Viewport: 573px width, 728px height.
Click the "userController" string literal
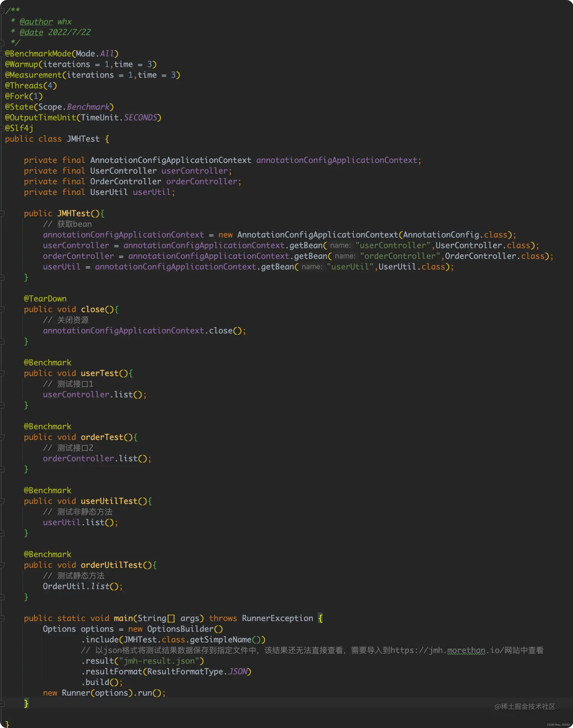pyautogui.click(x=393, y=245)
